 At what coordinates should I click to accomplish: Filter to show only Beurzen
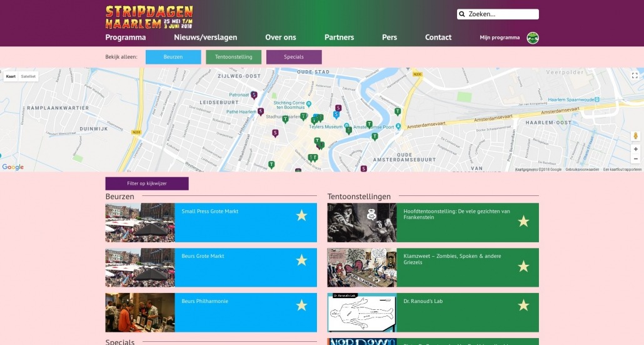173,57
